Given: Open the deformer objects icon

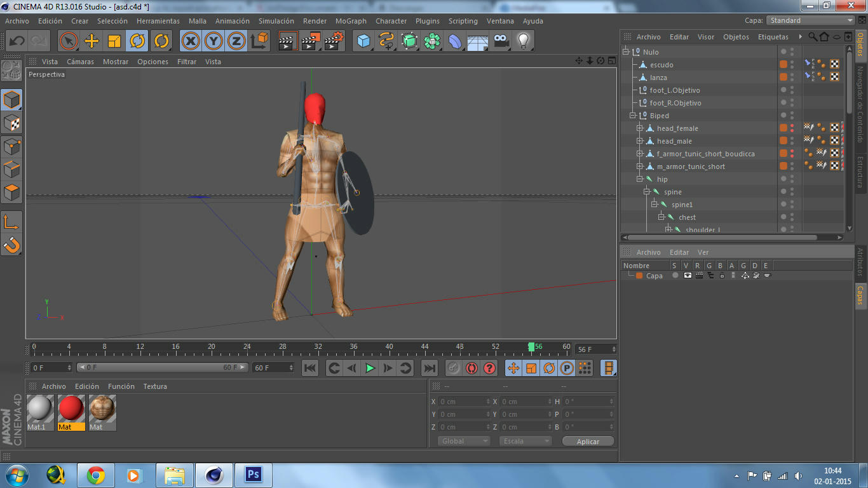Looking at the screenshot, I should [455, 41].
